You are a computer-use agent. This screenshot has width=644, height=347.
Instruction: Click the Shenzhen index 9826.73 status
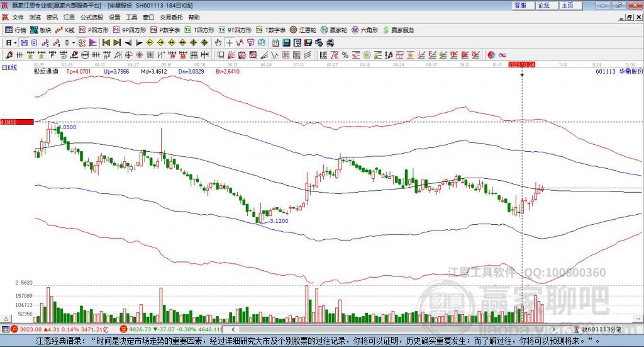tap(171, 329)
